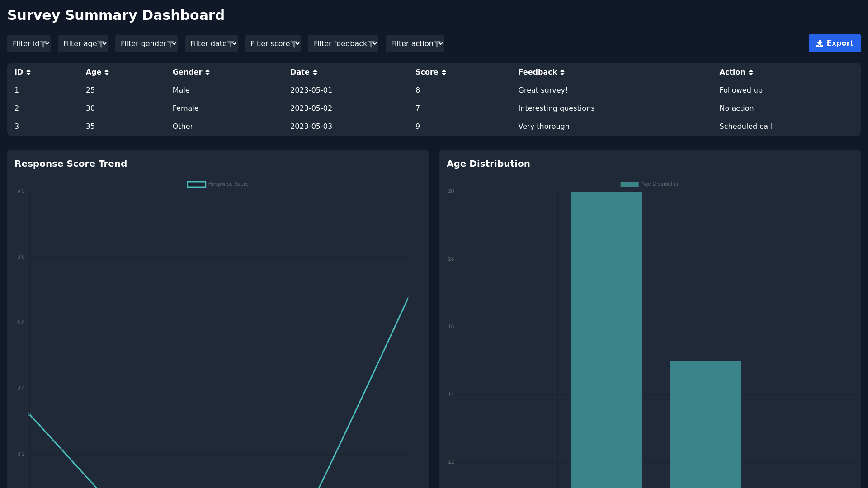Click the Response Score legend color box
868x488 pixels.
click(x=196, y=184)
